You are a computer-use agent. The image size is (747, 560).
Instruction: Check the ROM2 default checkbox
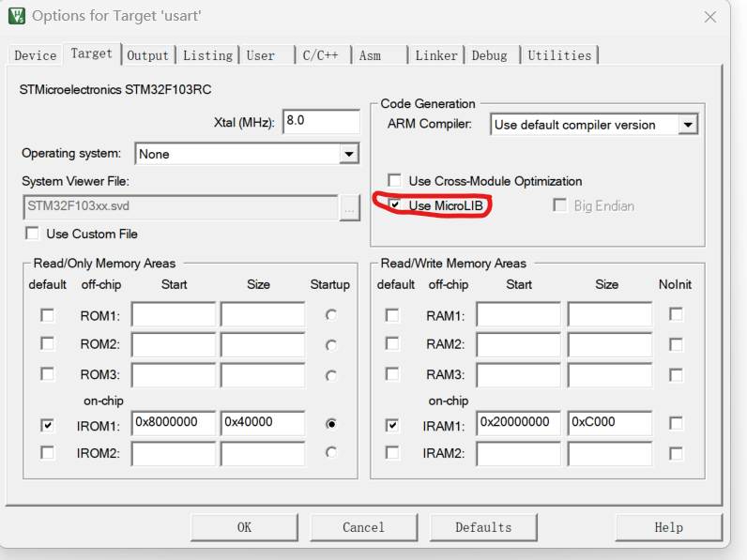tap(47, 344)
